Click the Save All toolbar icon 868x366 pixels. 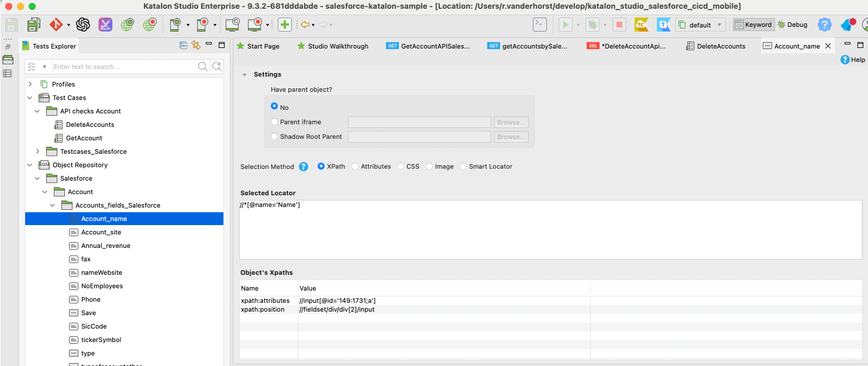[33, 25]
